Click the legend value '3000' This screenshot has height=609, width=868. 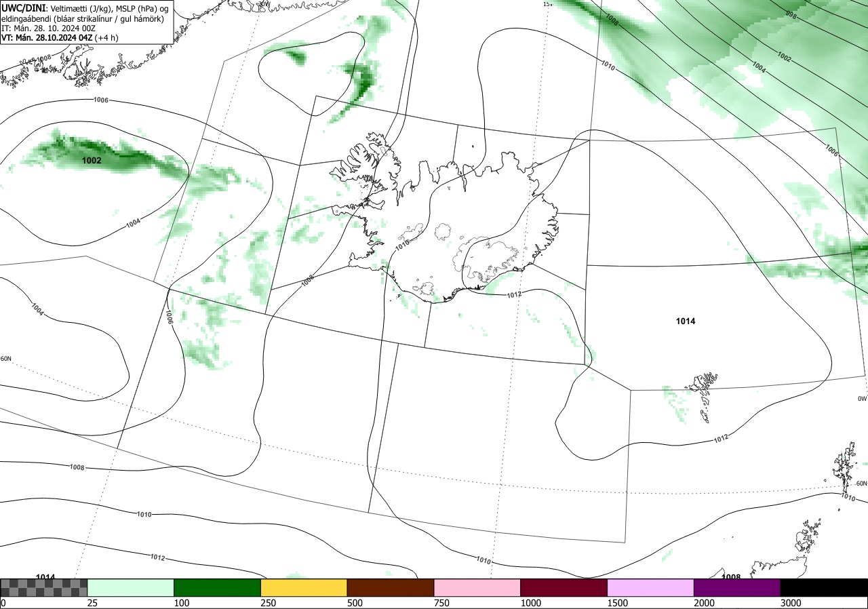pyautogui.click(x=791, y=603)
